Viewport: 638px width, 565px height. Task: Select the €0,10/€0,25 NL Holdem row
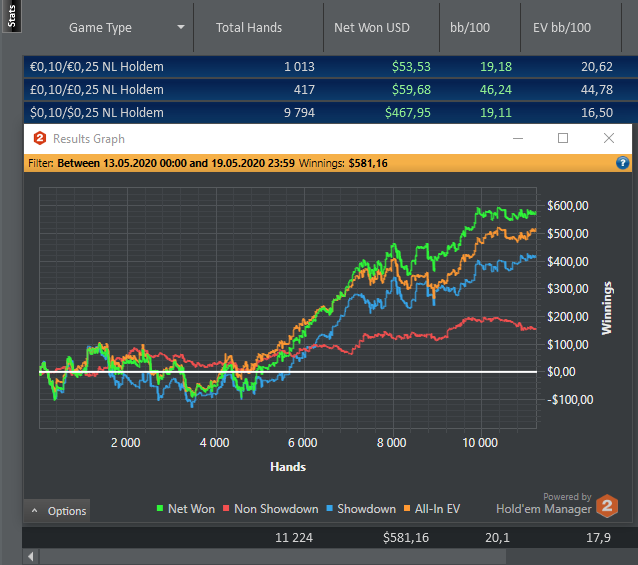click(x=330, y=67)
